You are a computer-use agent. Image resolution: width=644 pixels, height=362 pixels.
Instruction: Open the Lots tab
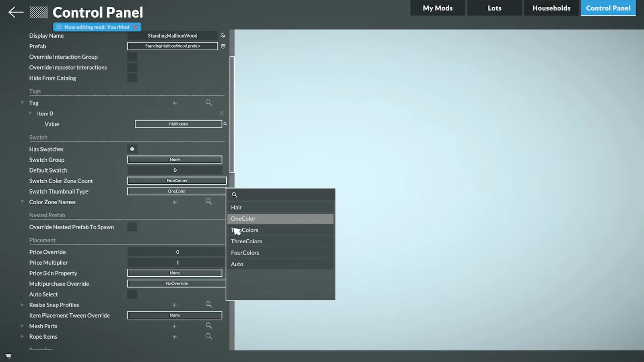pyautogui.click(x=494, y=8)
